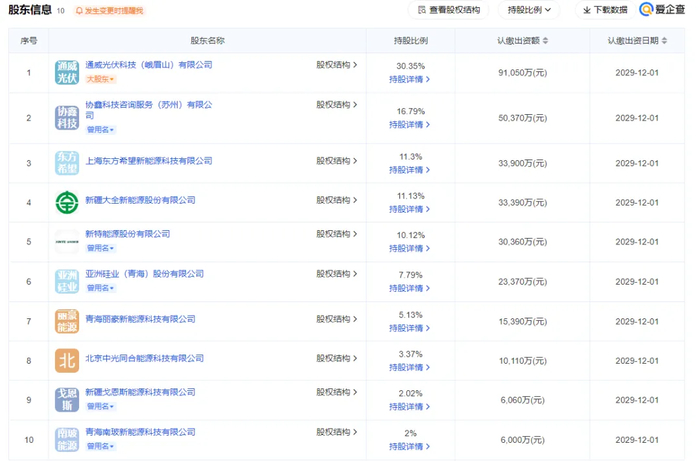Screen dimensions: 700x461
Task: Select the 91,050万(元) amount cell
Action: point(523,73)
